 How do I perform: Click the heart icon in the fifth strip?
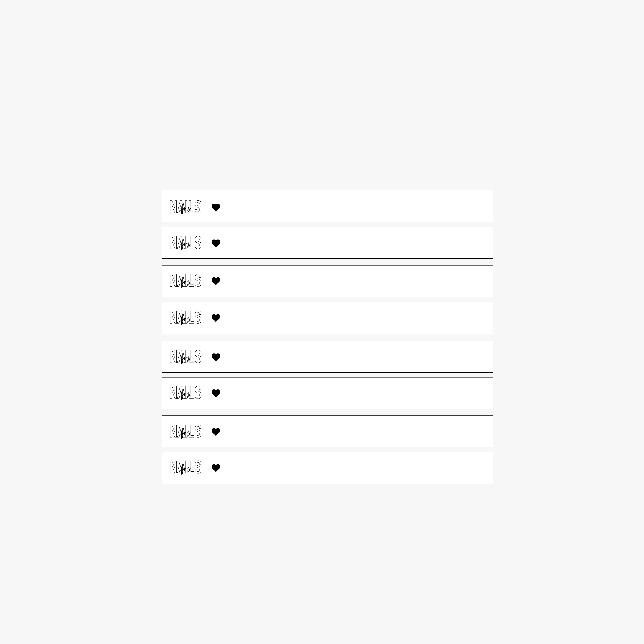pyautogui.click(x=216, y=357)
